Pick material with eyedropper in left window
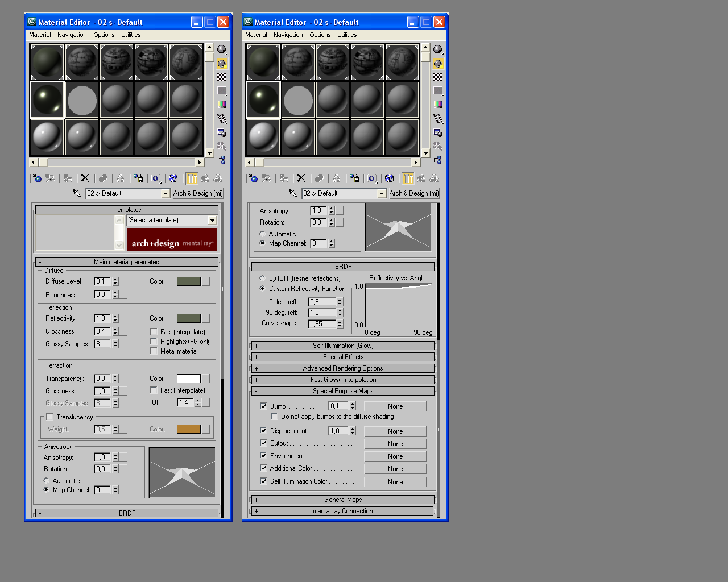 pos(76,193)
